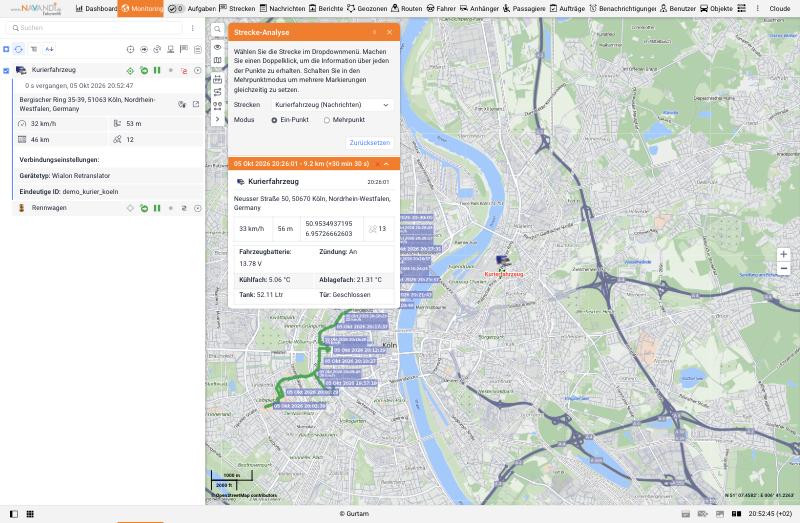Click the Aufgaben counter toggle showing 0
The height and width of the screenshot is (523, 800).
(x=176, y=9)
